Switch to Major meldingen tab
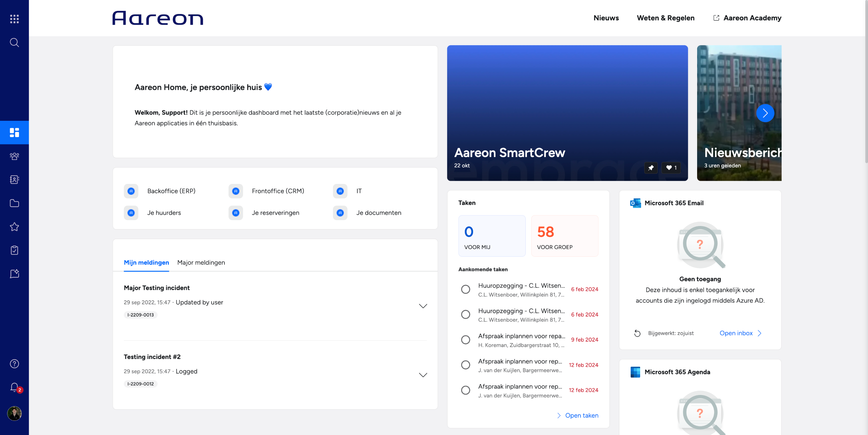The width and height of the screenshot is (868, 435). (201, 263)
